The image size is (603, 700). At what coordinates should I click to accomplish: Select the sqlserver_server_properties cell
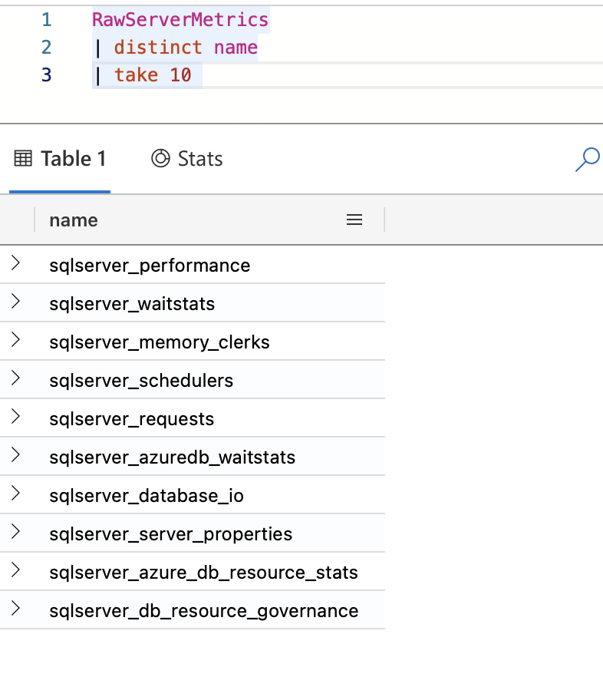(170, 534)
